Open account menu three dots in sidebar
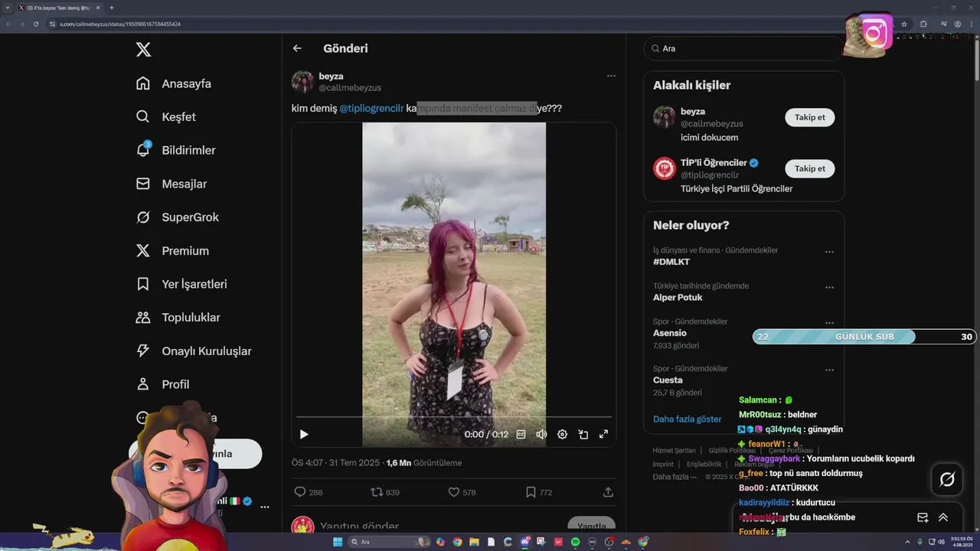The image size is (980, 551). (265, 507)
